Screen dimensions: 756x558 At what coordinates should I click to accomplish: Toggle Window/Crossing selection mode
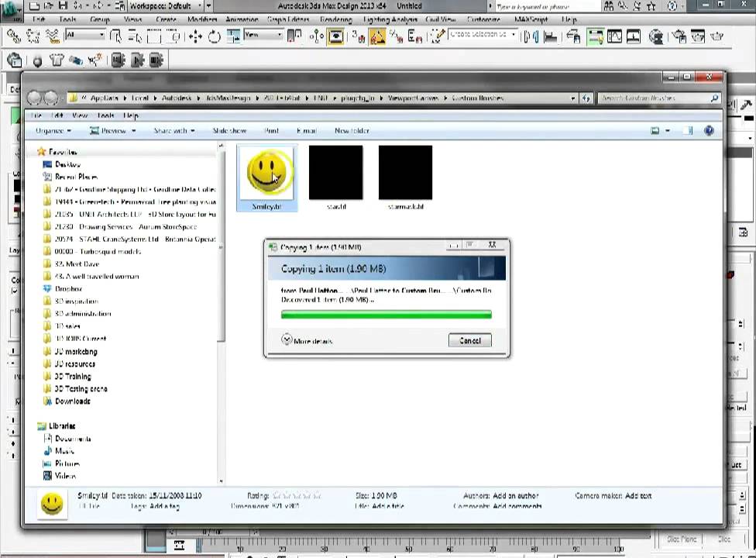coord(174,36)
